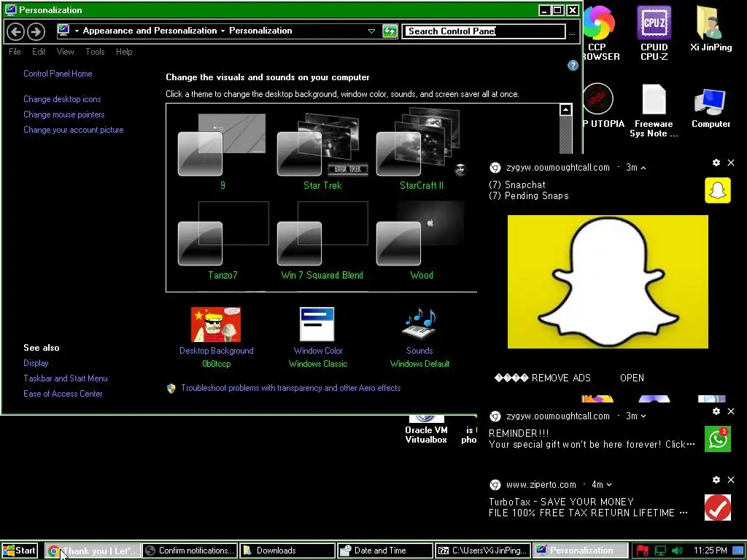Switch to Downloads taskbar button
The width and height of the screenshot is (747, 560).
(x=287, y=551)
